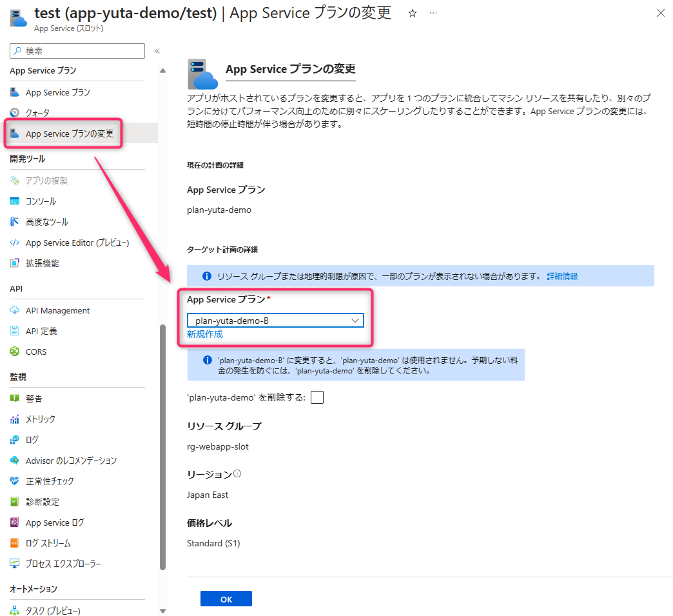Click the API Management cloud icon

pyautogui.click(x=15, y=310)
